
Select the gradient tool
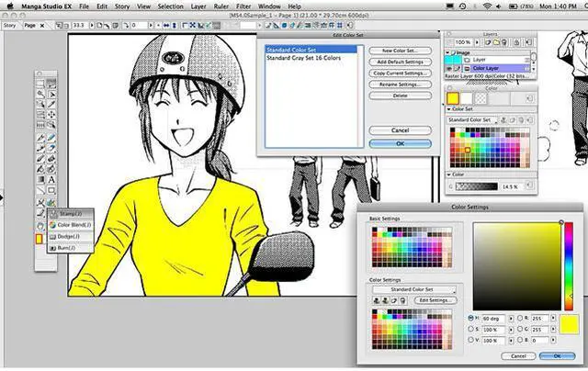(40, 179)
